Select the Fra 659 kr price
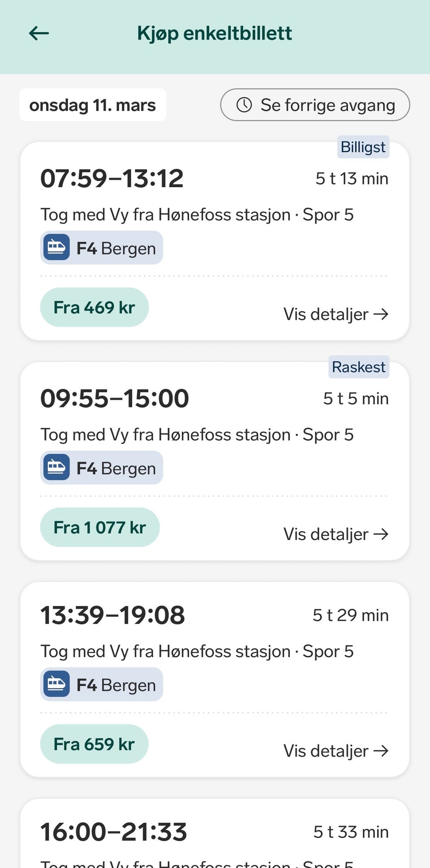This screenshot has width=430, height=868. 94,744
